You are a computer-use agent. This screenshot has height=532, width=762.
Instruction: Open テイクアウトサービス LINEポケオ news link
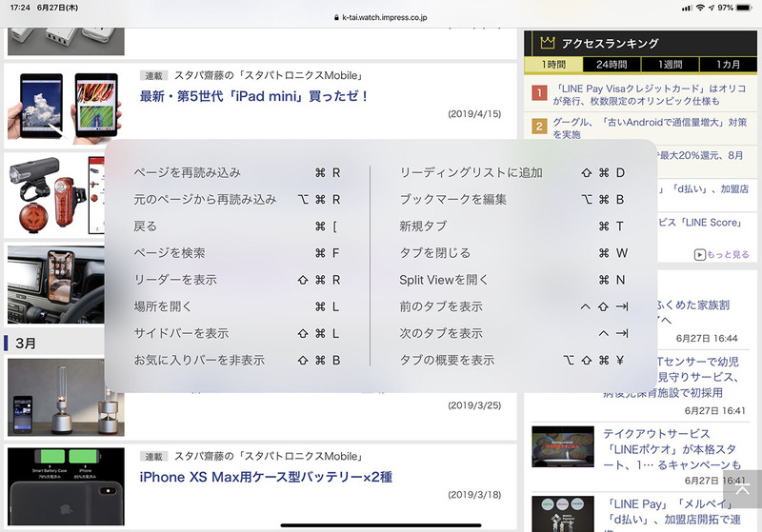coord(672,449)
